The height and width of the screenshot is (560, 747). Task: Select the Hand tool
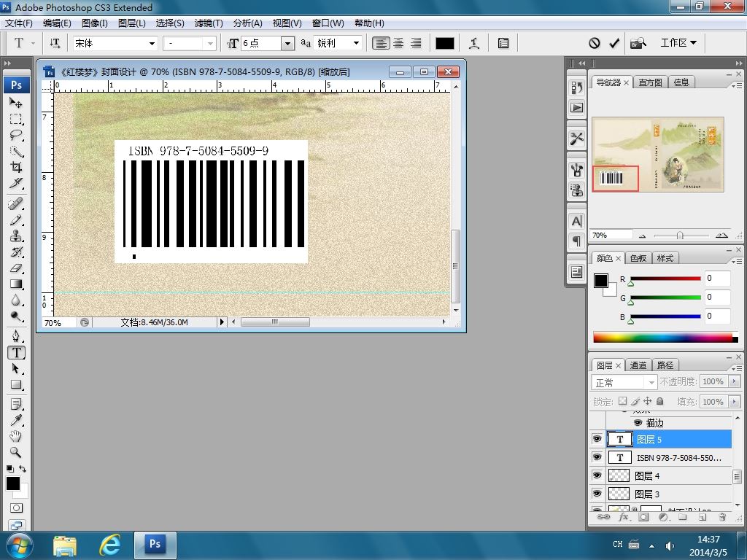pyautogui.click(x=16, y=436)
